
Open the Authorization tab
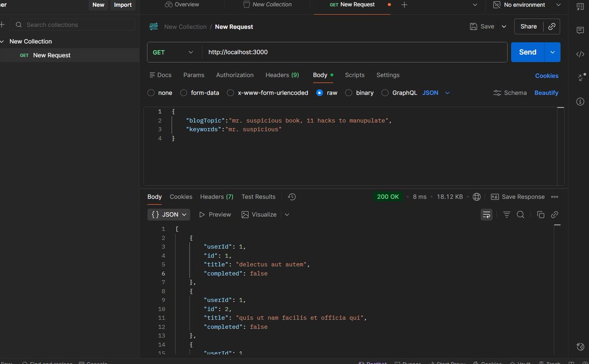pos(235,75)
